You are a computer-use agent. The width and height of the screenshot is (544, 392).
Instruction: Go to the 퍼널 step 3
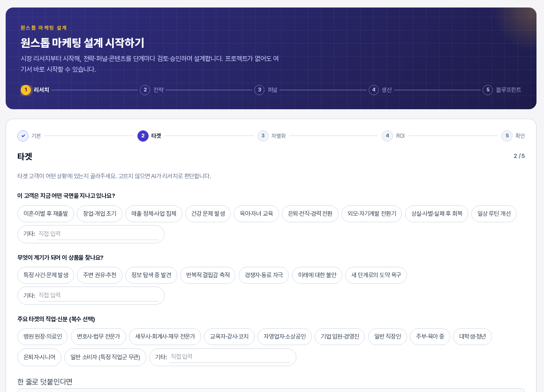[266, 90]
